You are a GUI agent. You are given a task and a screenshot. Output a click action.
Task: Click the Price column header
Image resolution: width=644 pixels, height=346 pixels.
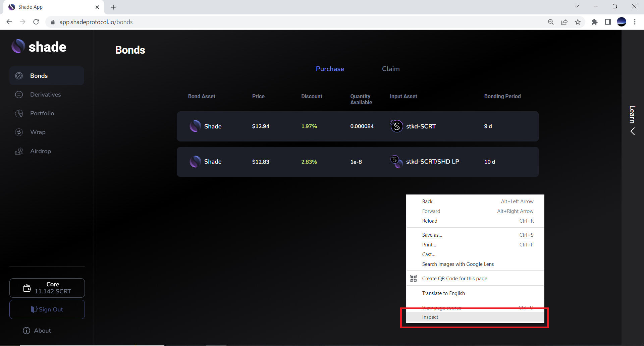coord(258,97)
